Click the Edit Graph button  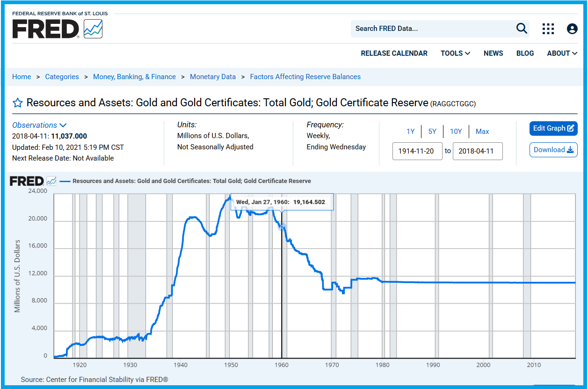pyautogui.click(x=553, y=128)
